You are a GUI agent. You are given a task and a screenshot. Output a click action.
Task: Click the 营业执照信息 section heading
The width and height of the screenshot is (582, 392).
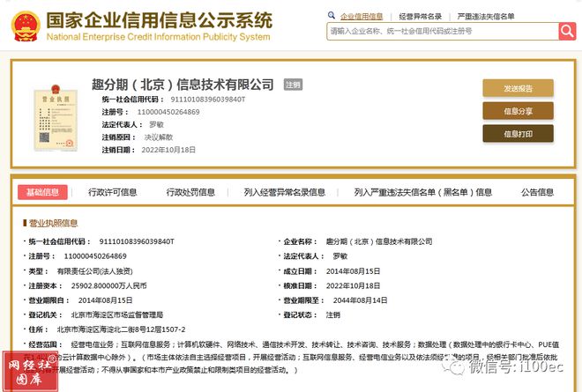(53, 223)
